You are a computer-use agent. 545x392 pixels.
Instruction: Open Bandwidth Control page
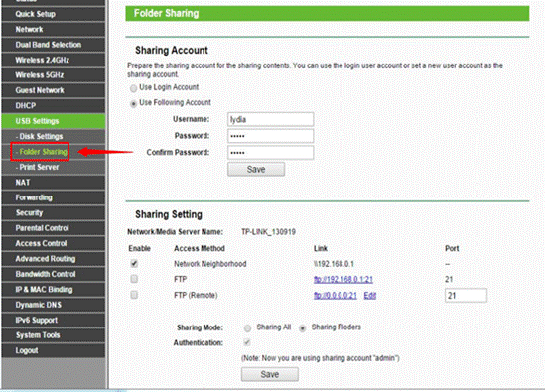coord(54,274)
